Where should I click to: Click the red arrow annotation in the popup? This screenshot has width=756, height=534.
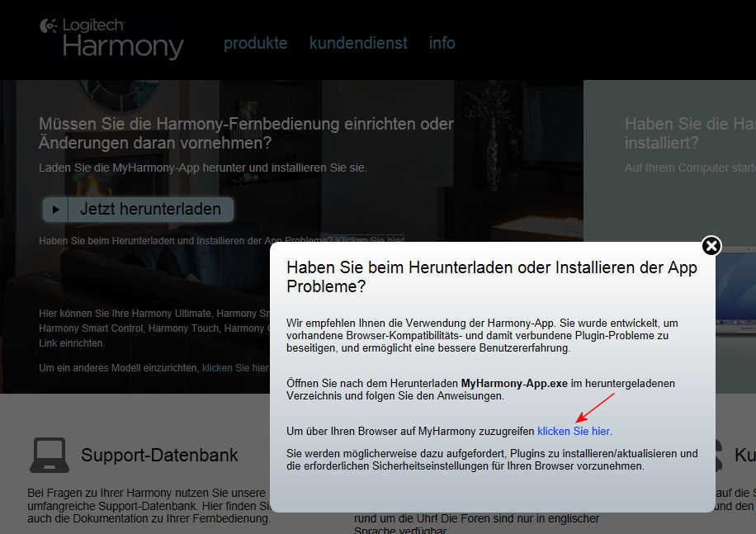coord(595,407)
